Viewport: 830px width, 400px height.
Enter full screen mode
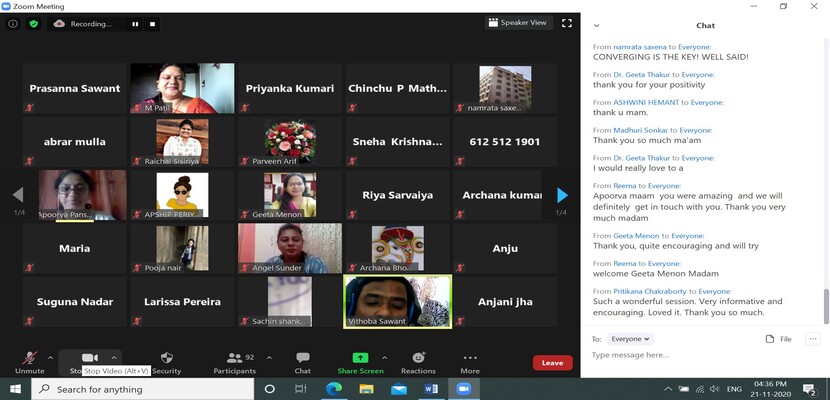[x=567, y=23]
